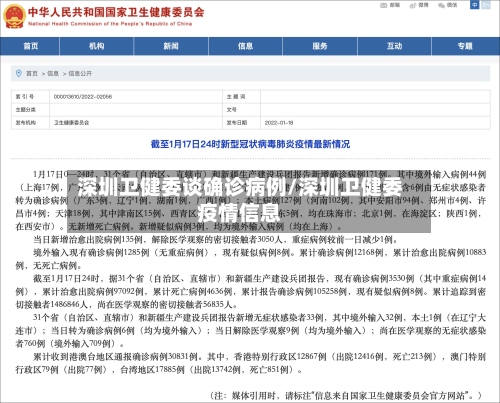500x403 pixels.
Task: Go to the 首页 navigation tab
Action: (x=30, y=46)
